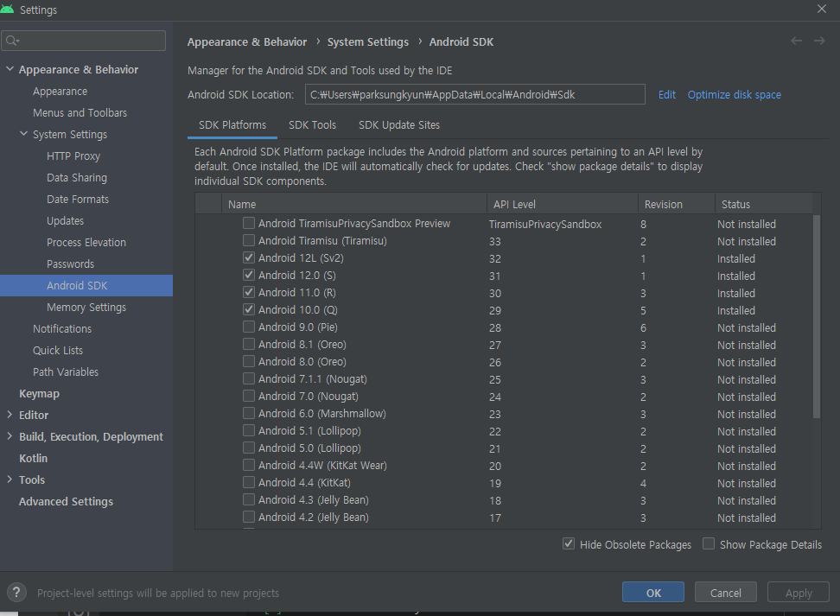Image resolution: width=840 pixels, height=616 pixels.
Task: Enable Show Package Details checkbox
Action: (x=709, y=543)
